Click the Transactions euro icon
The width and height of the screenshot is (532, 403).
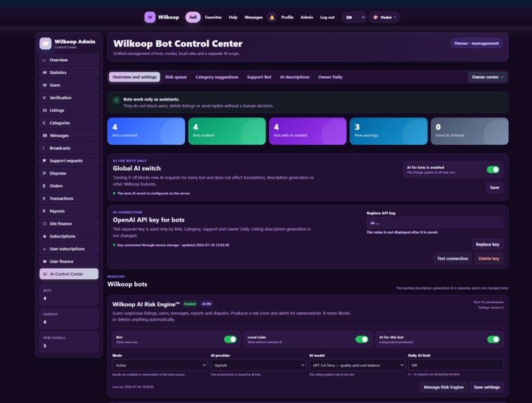tap(44, 198)
